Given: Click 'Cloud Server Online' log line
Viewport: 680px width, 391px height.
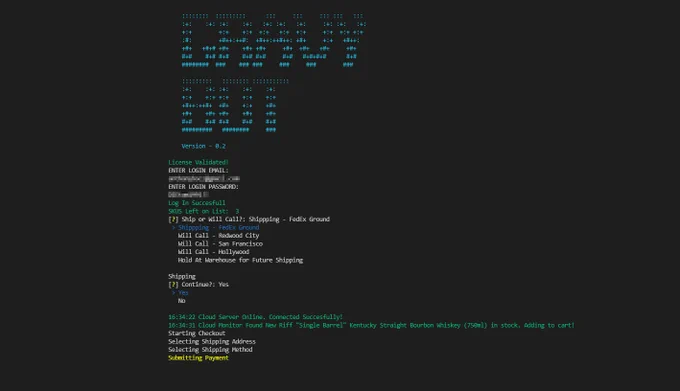Looking at the screenshot, I should (x=255, y=317).
